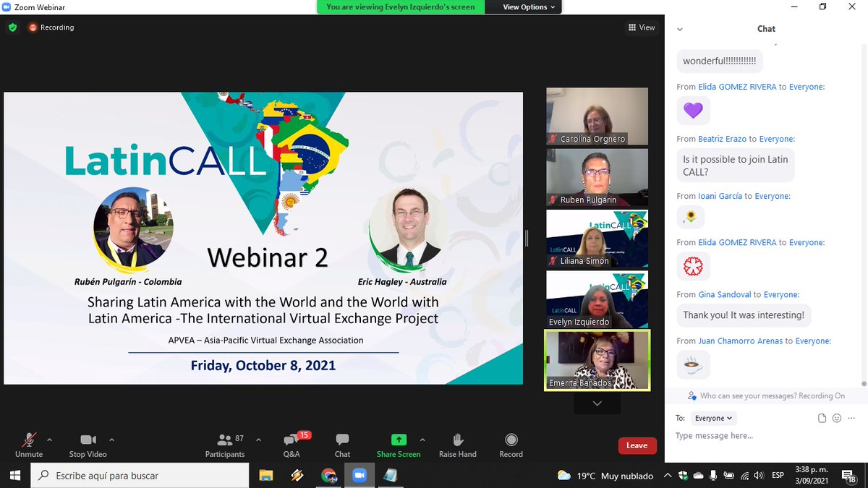This screenshot has height=488, width=868.
Task: Expand the arrow beside Participants
Action: click(258, 439)
